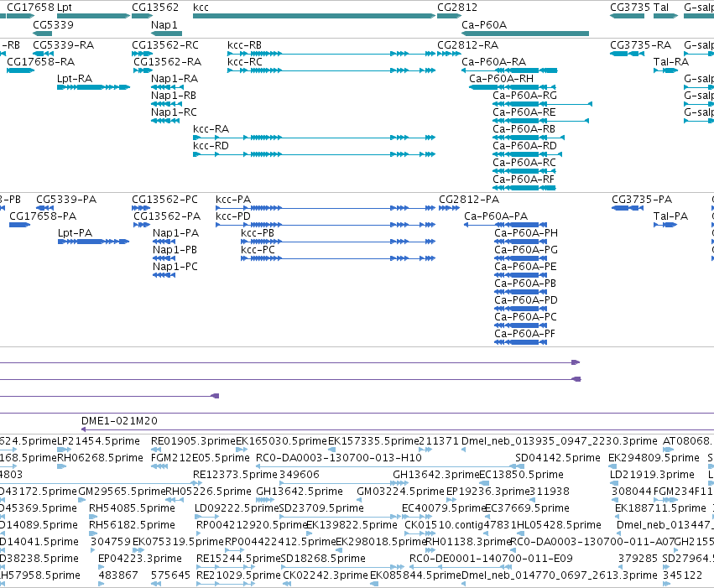
Task: Select the CG5339 gene label
Action: click(x=53, y=24)
